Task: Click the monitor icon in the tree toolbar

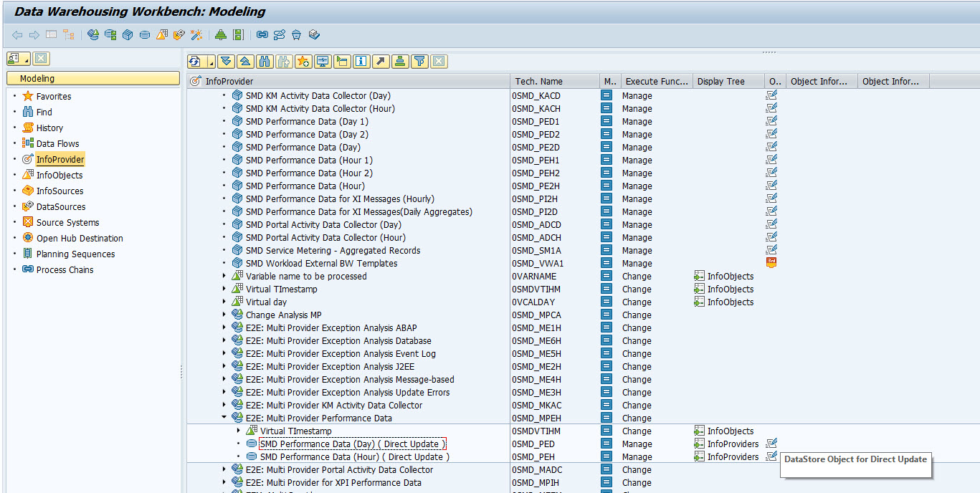Action: 323,62
